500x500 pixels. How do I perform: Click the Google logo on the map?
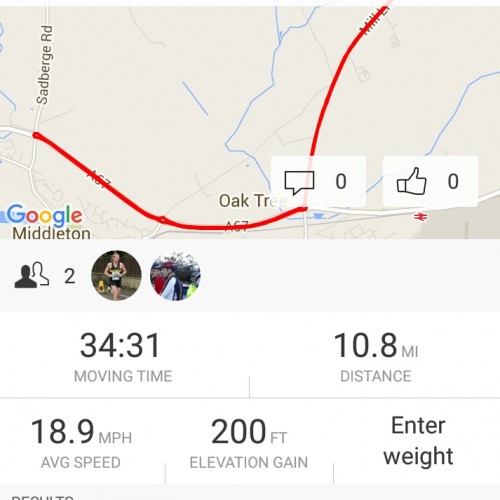coord(44,215)
